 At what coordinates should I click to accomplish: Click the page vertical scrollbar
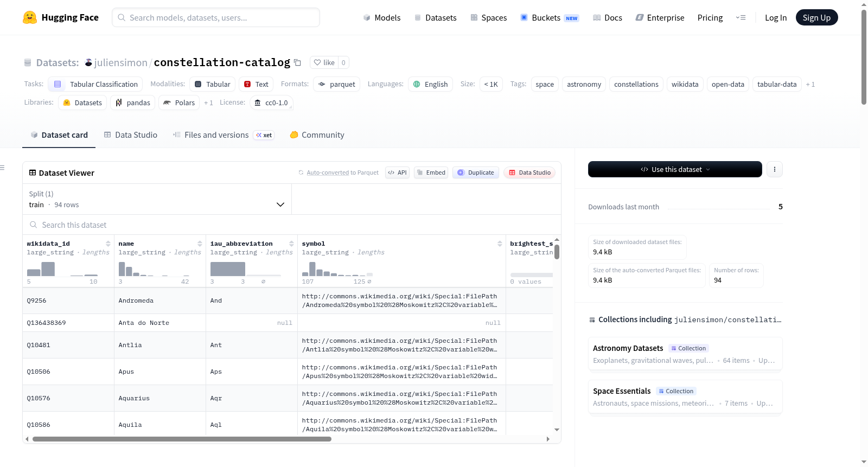click(x=864, y=56)
